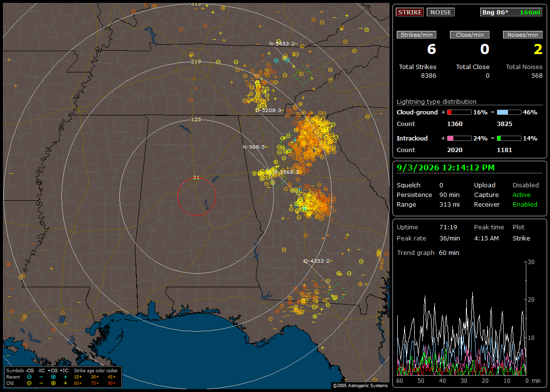Screen dimensions: 550x392
Task: Click the Bng 86° bearing readout
Action: [x=495, y=12]
